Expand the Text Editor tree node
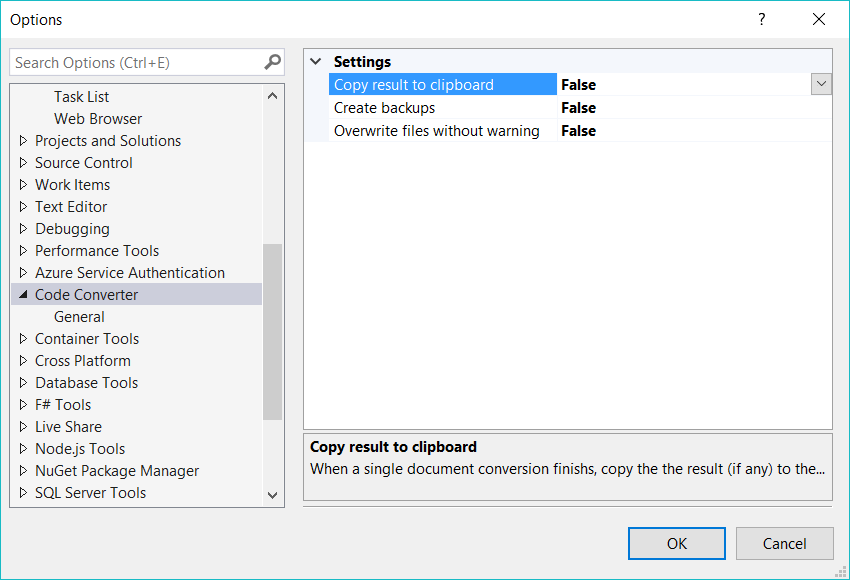Screen dimensions: 850x580 coord(24,206)
